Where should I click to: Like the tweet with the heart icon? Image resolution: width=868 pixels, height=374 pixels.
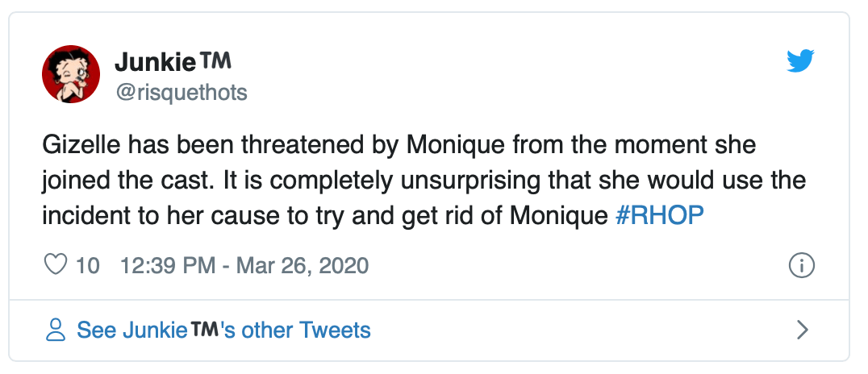[55, 265]
